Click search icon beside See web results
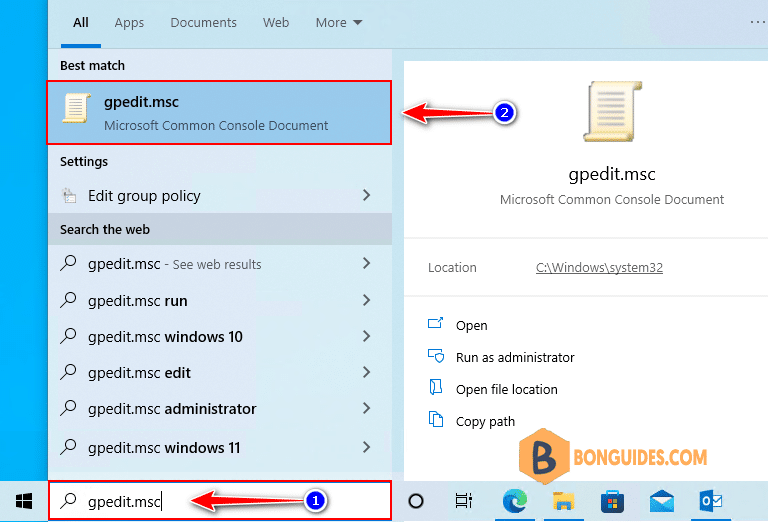Screen dimensions: 768x522 69,263
